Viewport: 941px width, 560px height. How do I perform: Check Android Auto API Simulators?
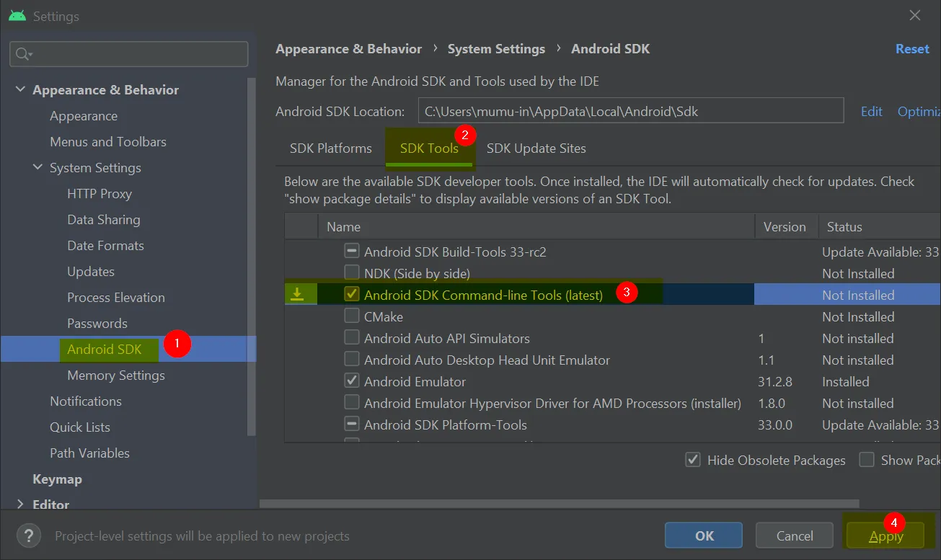click(x=352, y=337)
